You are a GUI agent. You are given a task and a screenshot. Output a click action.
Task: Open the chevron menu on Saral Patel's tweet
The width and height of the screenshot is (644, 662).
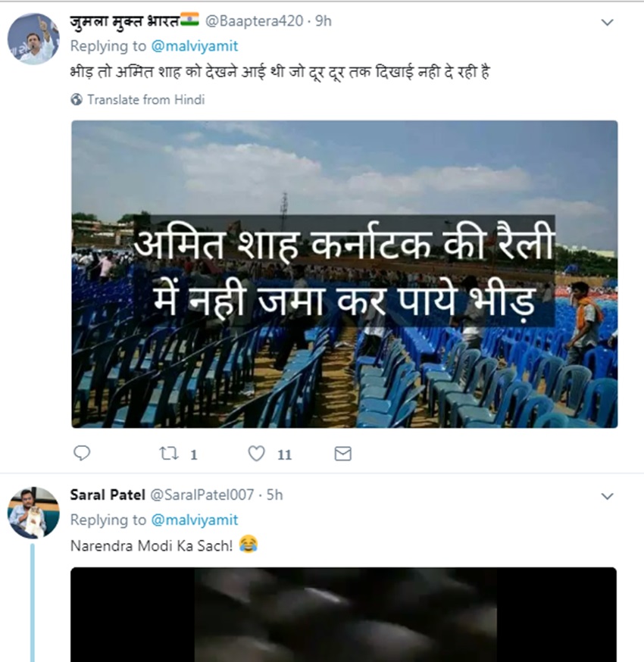point(606,496)
